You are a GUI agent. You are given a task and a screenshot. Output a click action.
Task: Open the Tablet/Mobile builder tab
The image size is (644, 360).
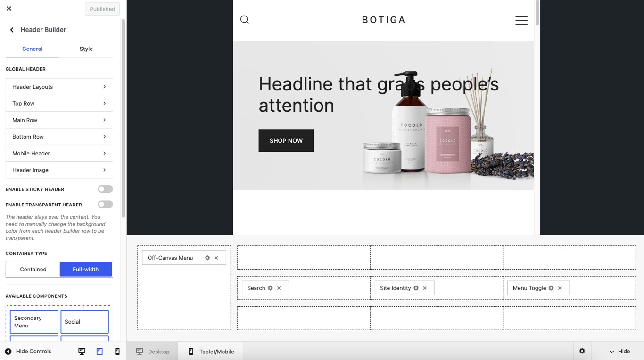click(210, 351)
